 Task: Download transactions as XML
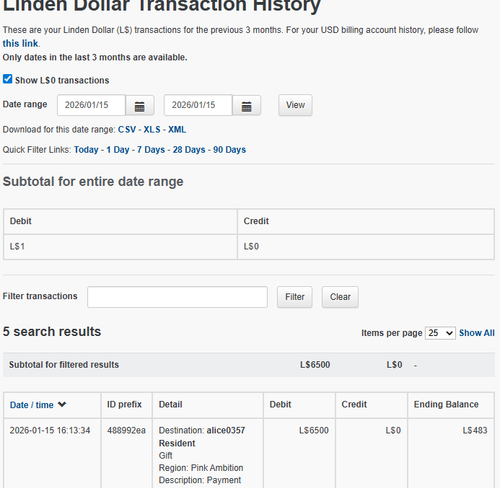177,130
